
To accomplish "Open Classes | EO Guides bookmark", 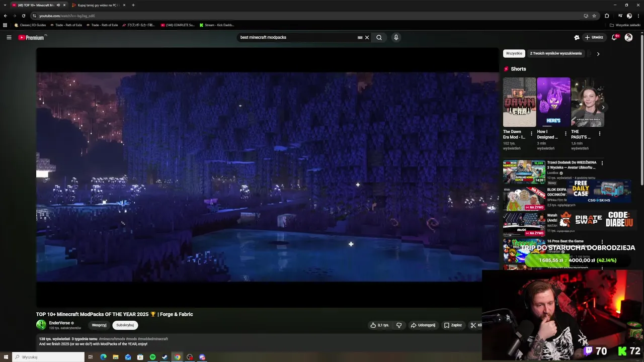I will point(30,25).
